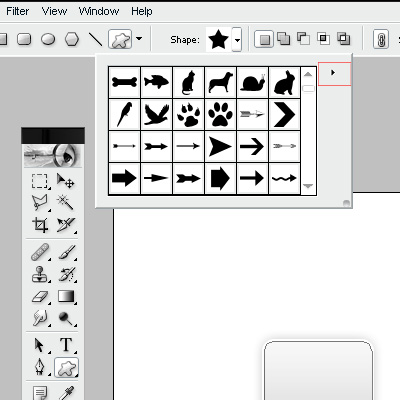400x400 pixels.
Task: Select the Healing Brush bandage tool
Action: point(40,252)
